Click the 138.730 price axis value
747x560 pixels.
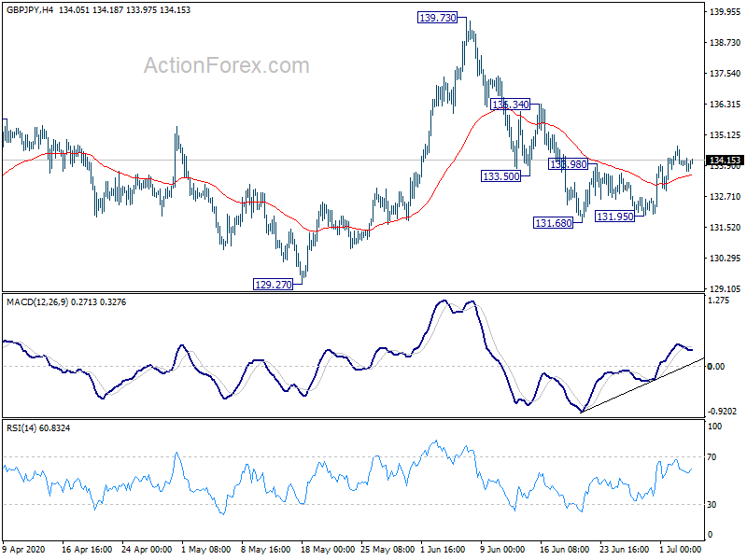pyautogui.click(x=726, y=43)
